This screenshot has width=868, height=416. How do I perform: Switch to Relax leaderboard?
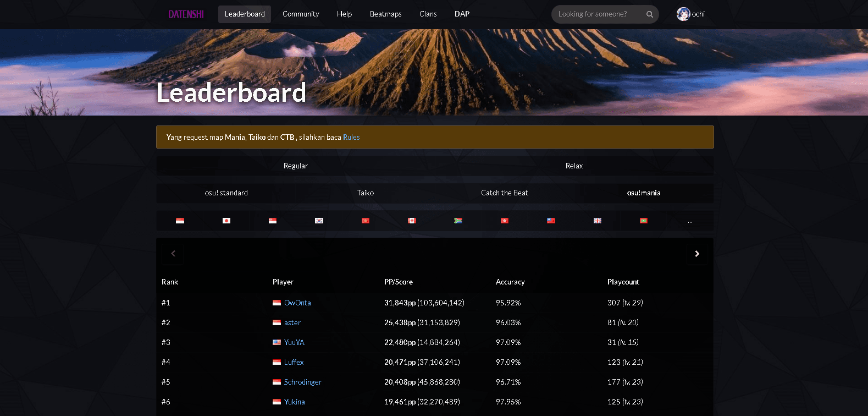pyautogui.click(x=574, y=166)
